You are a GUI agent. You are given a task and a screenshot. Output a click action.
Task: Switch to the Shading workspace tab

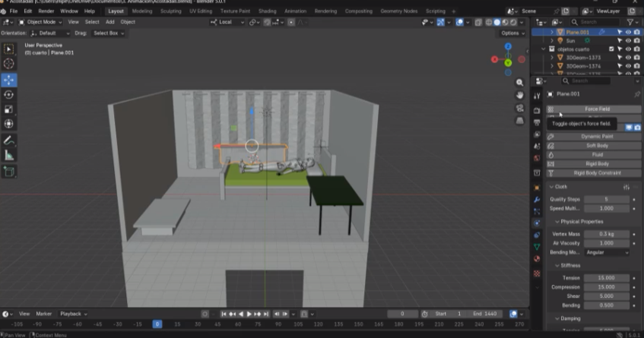tap(267, 11)
